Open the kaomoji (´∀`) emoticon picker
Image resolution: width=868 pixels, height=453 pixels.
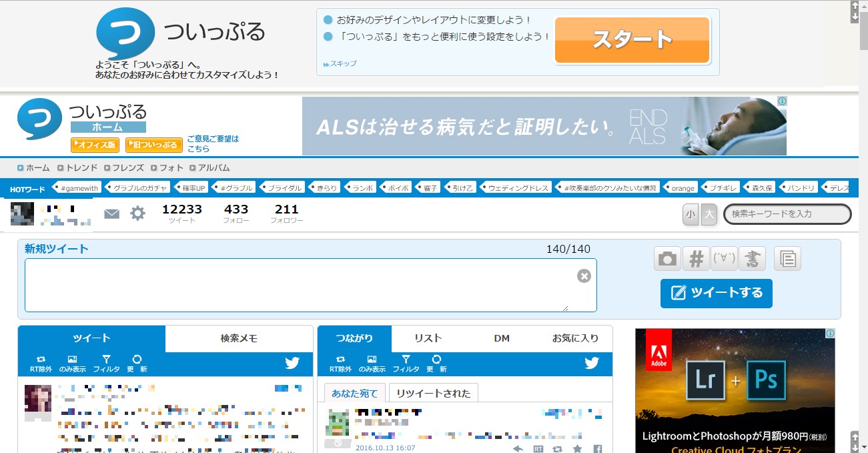pos(725,259)
